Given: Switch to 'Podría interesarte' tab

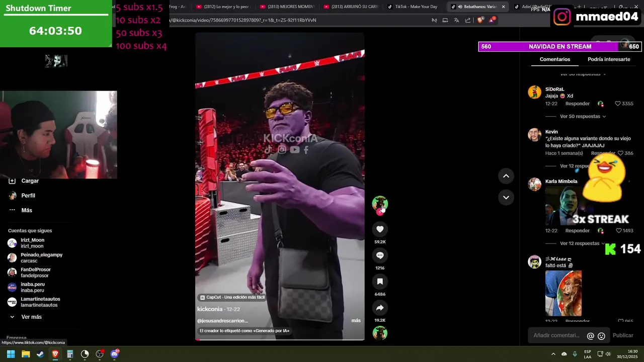Looking at the screenshot, I should [x=609, y=59].
